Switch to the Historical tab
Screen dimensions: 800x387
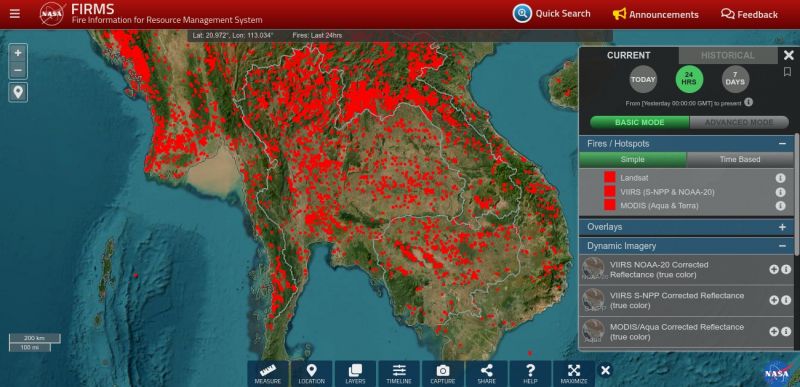point(728,56)
